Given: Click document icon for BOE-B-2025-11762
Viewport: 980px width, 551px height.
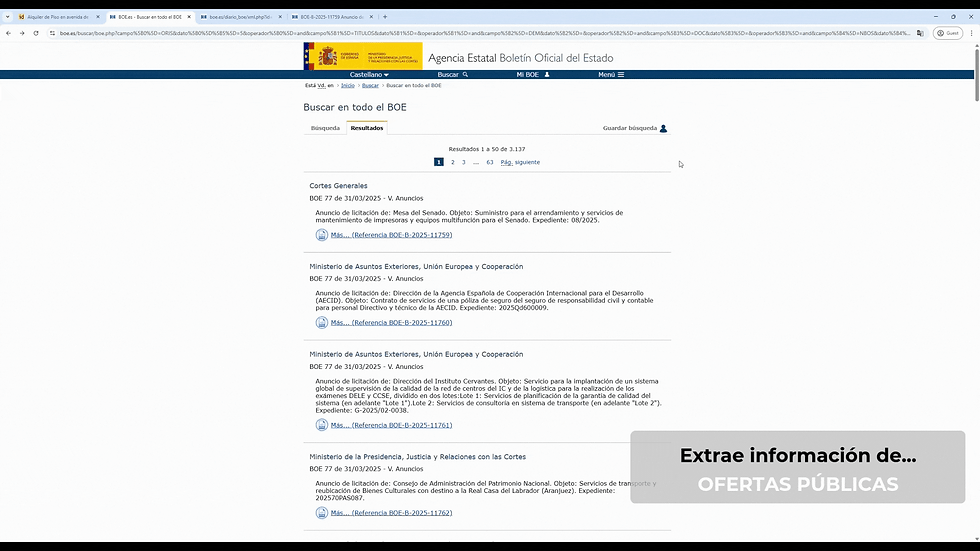Looking at the screenshot, I should click(x=321, y=513).
